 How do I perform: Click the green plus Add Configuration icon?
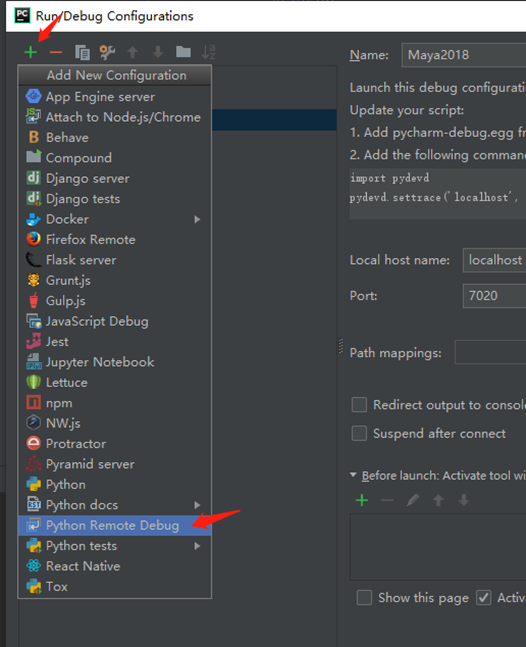[x=31, y=52]
